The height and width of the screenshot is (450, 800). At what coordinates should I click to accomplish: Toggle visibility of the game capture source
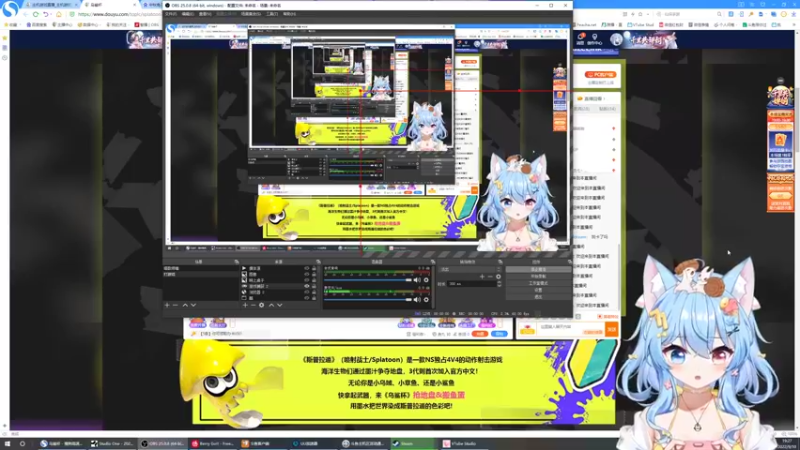click(x=307, y=286)
